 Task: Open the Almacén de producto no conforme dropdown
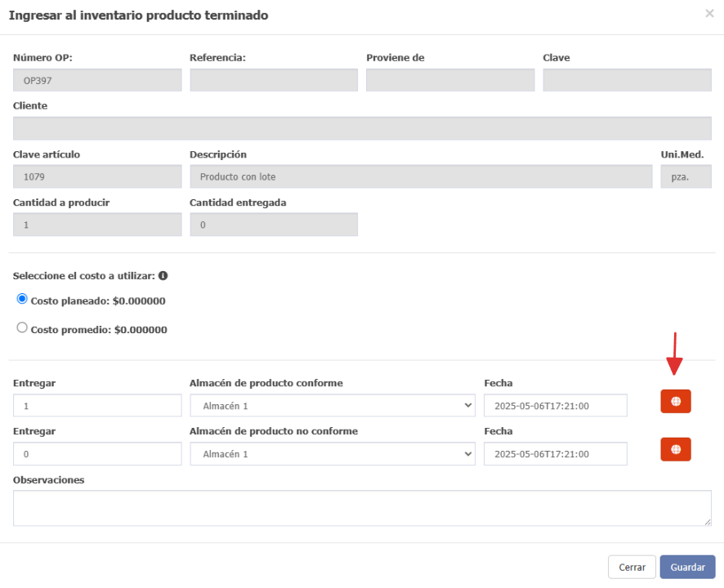[x=333, y=454]
